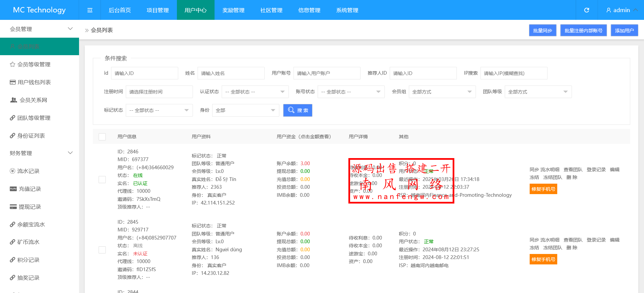Click the blue 搜索 button
This screenshot has height=293, width=644.
coord(298,110)
